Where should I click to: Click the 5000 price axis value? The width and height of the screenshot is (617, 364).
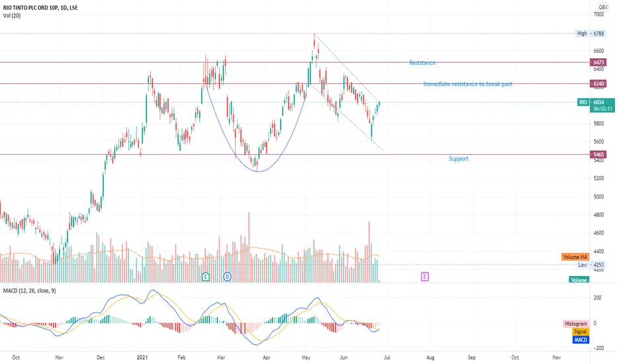(x=598, y=197)
